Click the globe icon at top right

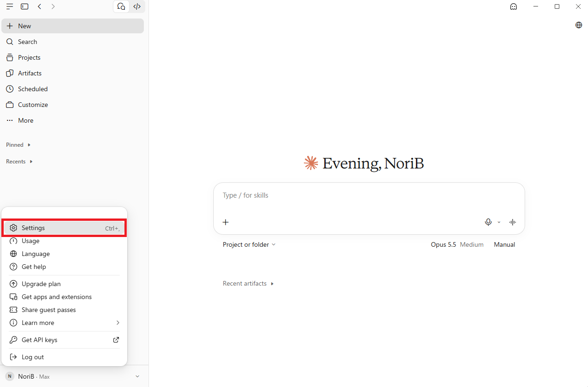click(579, 25)
